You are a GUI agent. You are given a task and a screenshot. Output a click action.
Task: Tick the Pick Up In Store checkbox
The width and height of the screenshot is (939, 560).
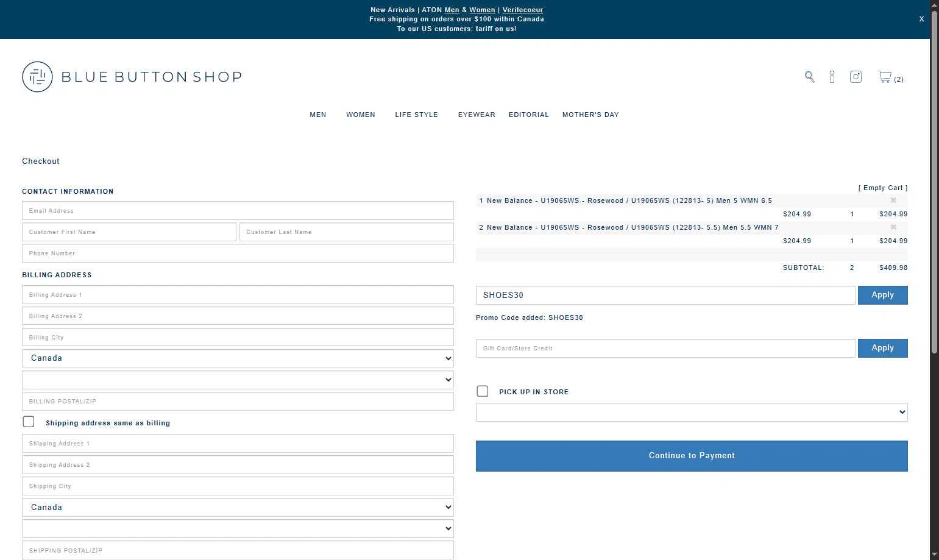[x=483, y=391]
